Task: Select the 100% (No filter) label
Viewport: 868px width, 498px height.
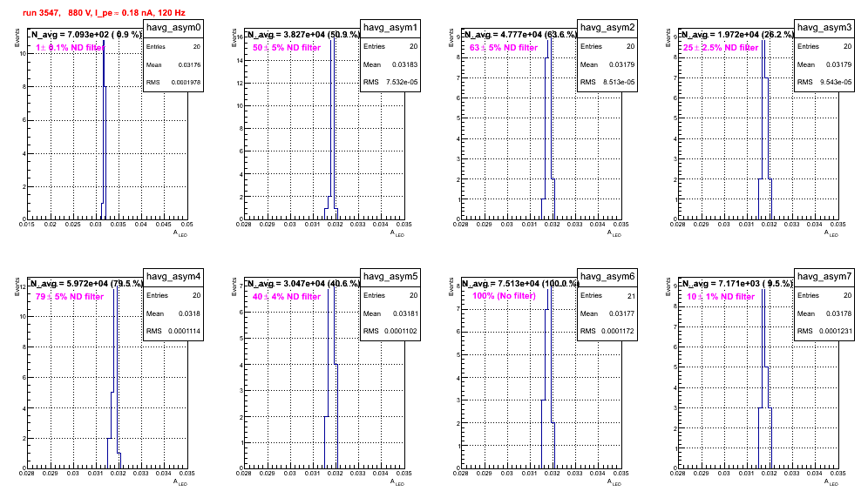Action: (505, 296)
